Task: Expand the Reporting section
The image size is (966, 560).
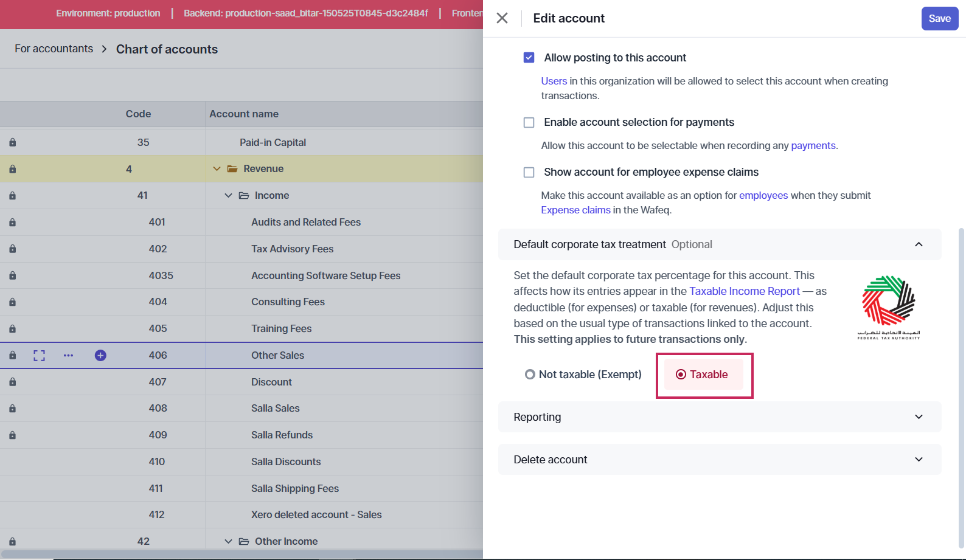Action: [719, 417]
